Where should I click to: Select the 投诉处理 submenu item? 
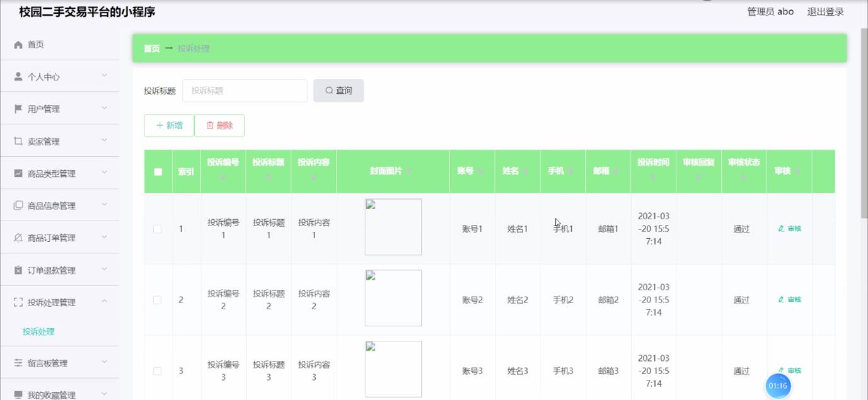[38, 332]
